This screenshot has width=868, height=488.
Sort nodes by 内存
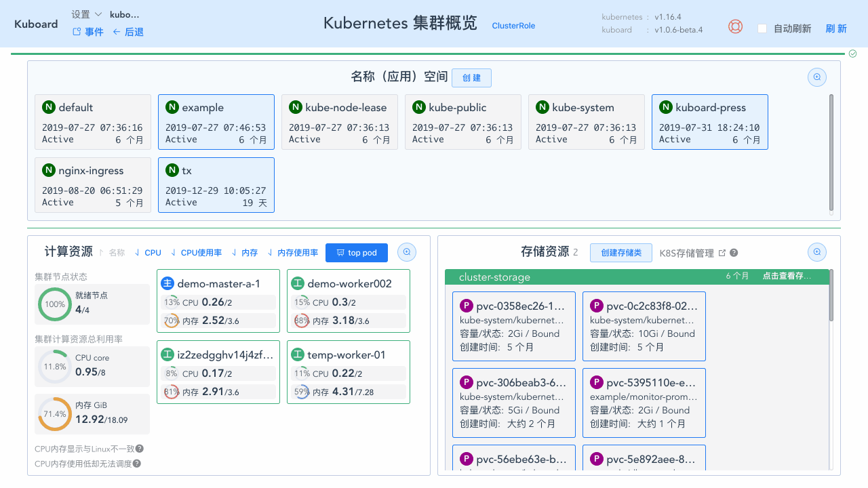[245, 253]
